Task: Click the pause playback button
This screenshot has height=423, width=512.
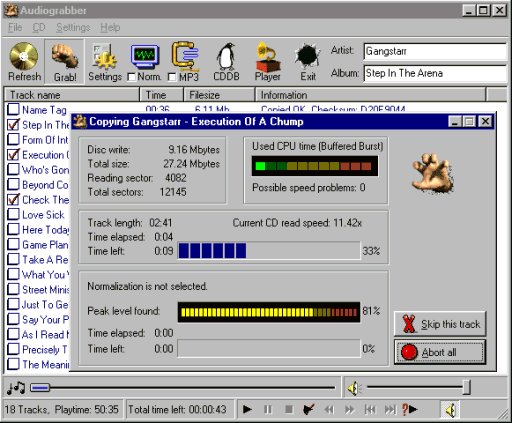Action: 268,409
